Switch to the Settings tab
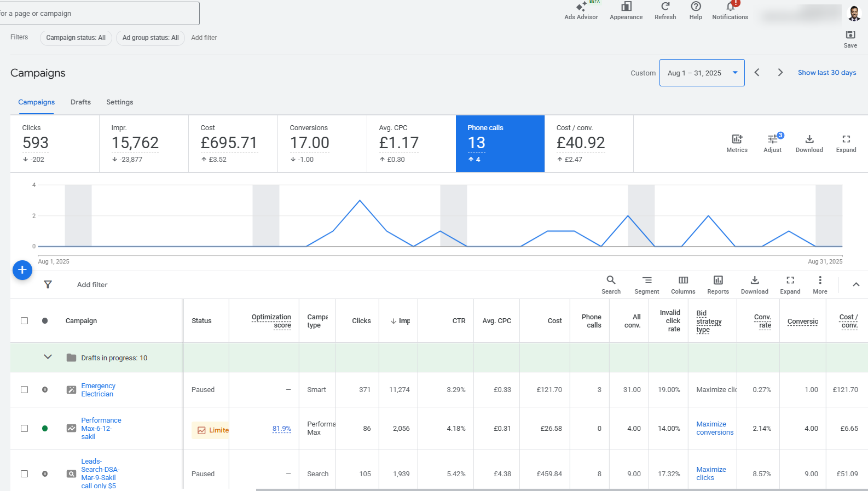Image resolution: width=868 pixels, height=491 pixels. (x=120, y=102)
